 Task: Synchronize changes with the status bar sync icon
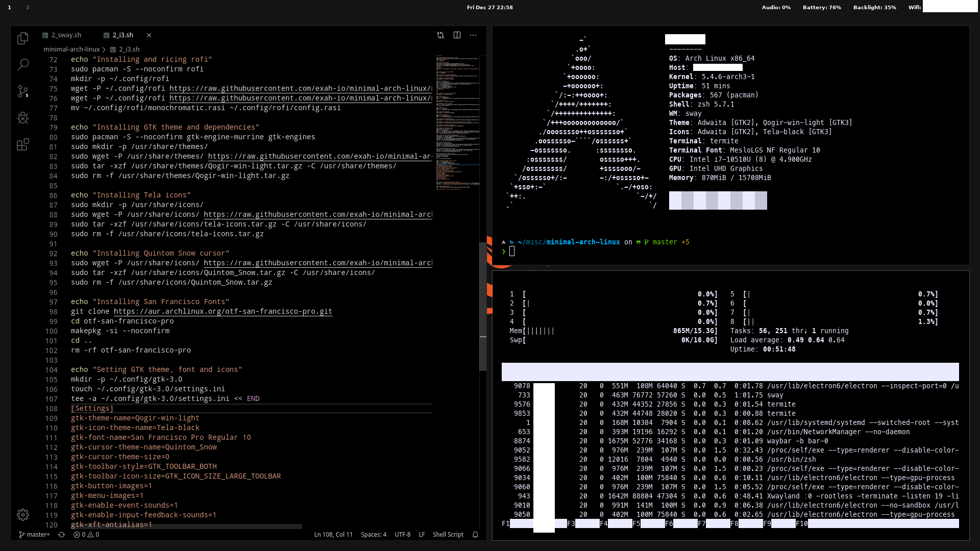pos(61,535)
